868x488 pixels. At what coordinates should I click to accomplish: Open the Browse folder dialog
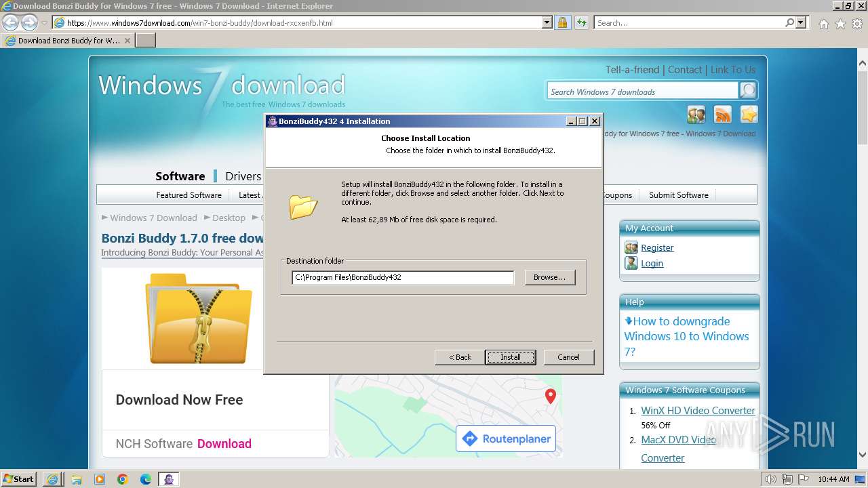point(549,277)
